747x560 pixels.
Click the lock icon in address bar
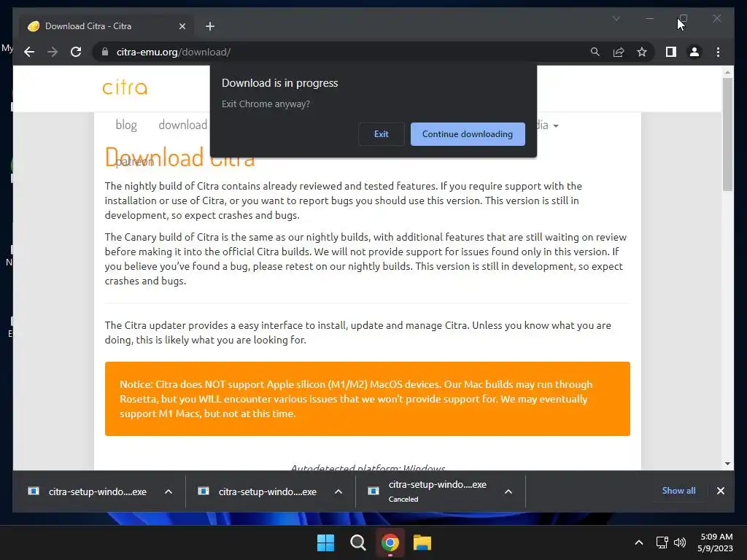coord(105,52)
